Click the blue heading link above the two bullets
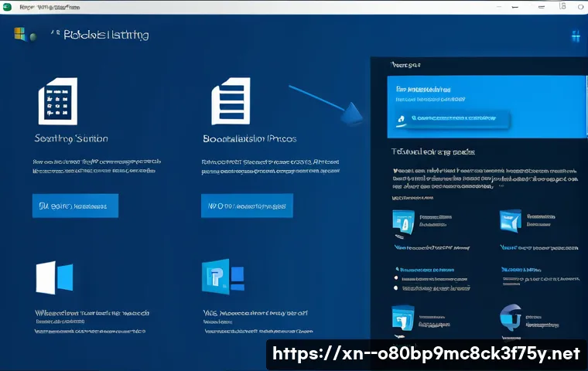The height and width of the screenshot is (371, 588). [425, 270]
